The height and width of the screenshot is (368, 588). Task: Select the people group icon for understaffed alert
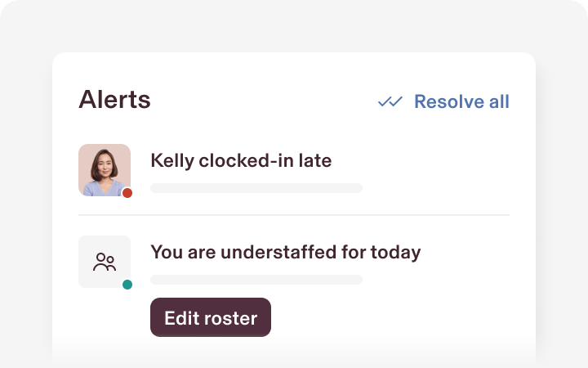pyautogui.click(x=105, y=262)
